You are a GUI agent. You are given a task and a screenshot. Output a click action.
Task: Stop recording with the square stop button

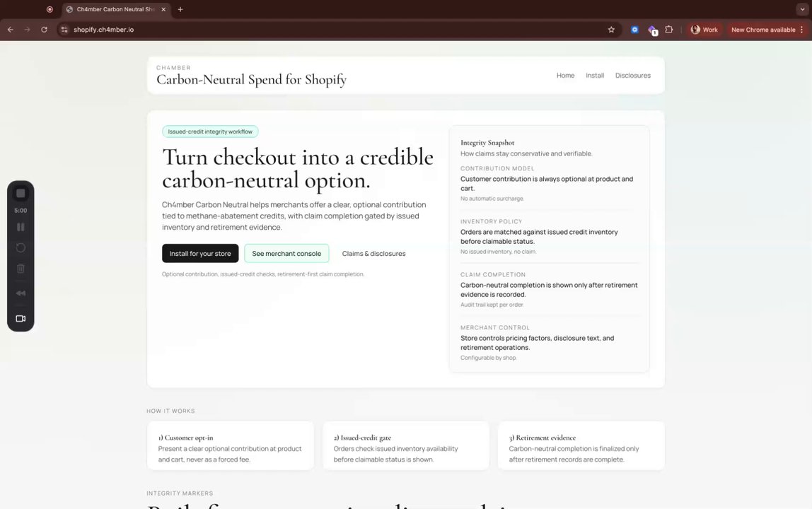21,193
